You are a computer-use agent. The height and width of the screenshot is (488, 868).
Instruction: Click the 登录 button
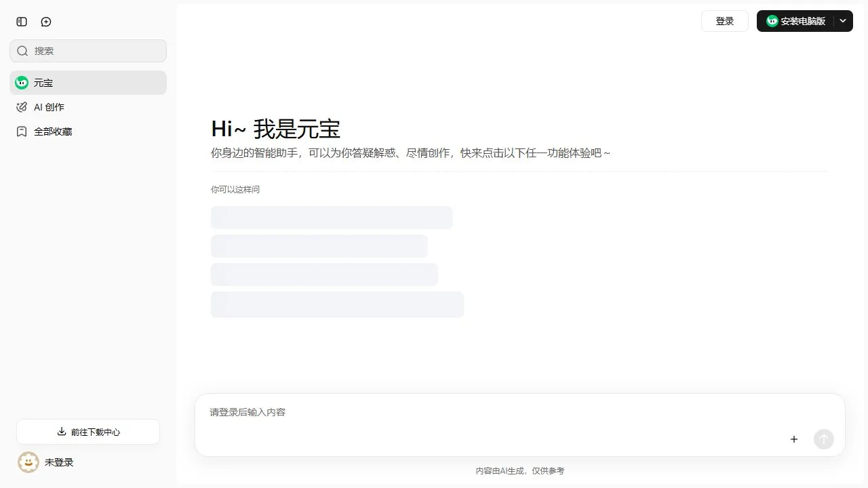pos(725,21)
